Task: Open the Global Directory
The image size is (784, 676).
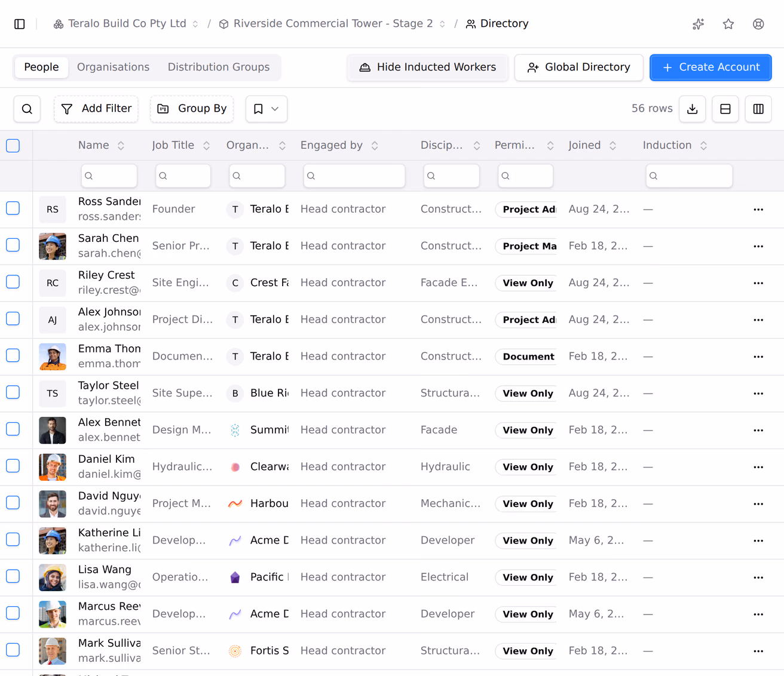Action: [x=578, y=67]
